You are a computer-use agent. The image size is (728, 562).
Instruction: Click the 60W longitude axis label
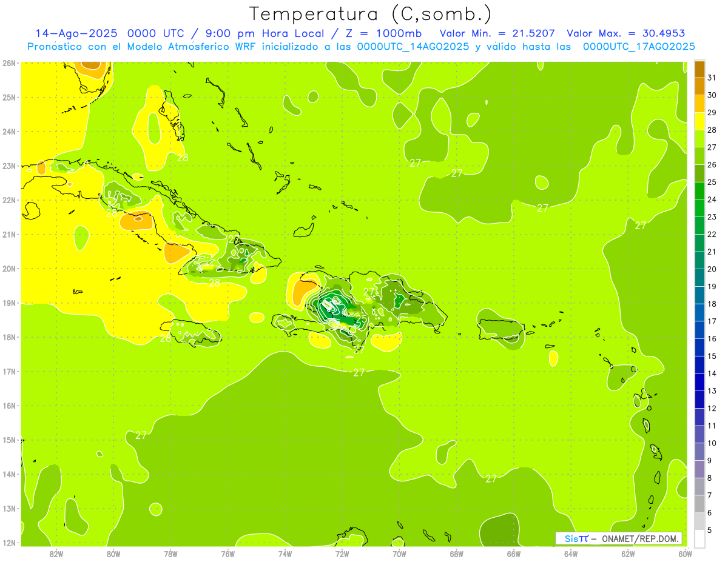pyautogui.click(x=685, y=554)
